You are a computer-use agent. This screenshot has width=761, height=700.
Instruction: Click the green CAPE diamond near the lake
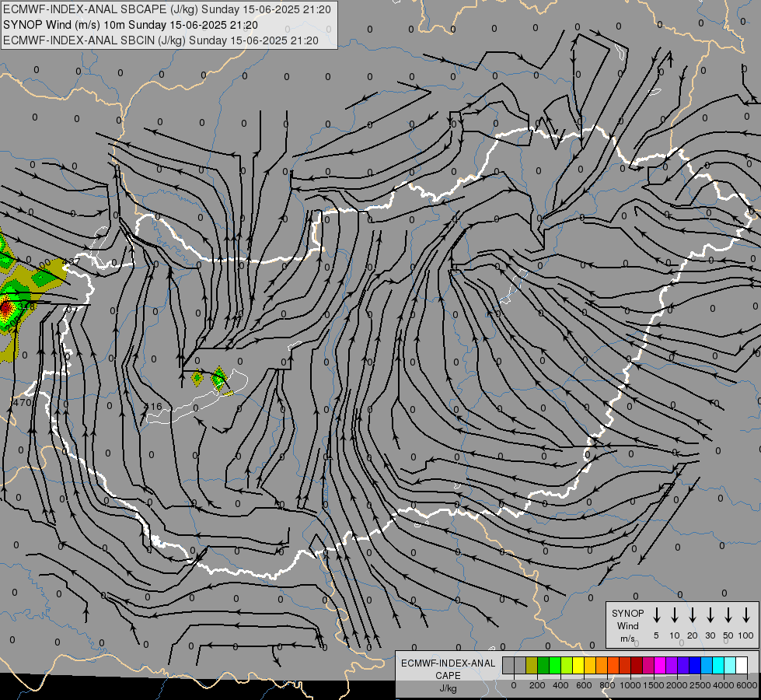[219, 377]
